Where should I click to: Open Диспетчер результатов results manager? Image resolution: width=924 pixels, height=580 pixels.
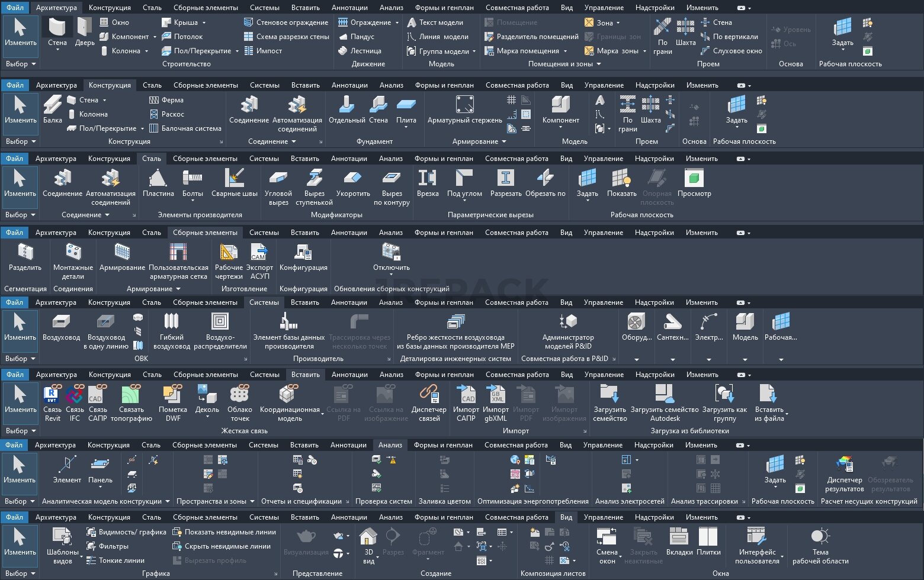[x=845, y=473]
